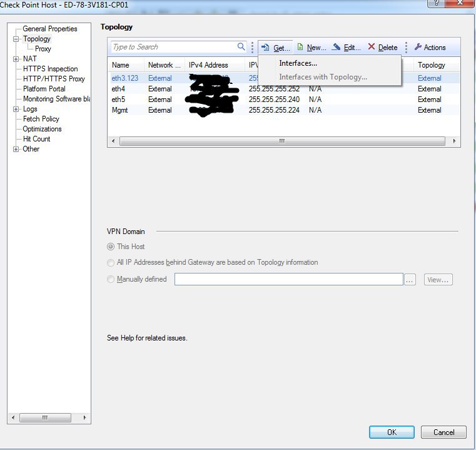Click the Network column header
Viewport: 476px width, 450px height.
point(165,65)
